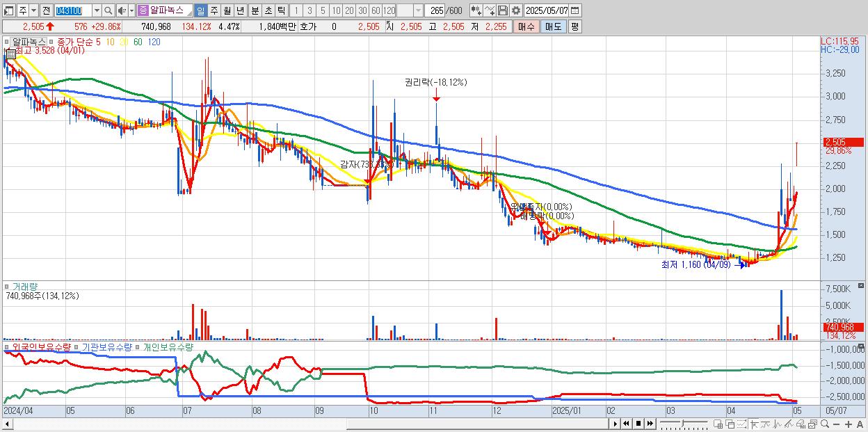
Task: Select the 10 interval button
Action: (x=336, y=10)
